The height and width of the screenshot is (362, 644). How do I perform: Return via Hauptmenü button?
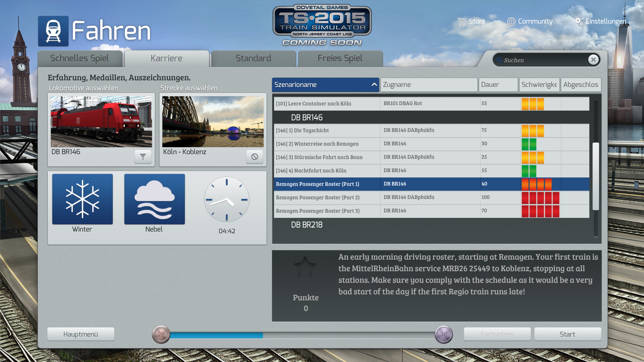point(80,334)
